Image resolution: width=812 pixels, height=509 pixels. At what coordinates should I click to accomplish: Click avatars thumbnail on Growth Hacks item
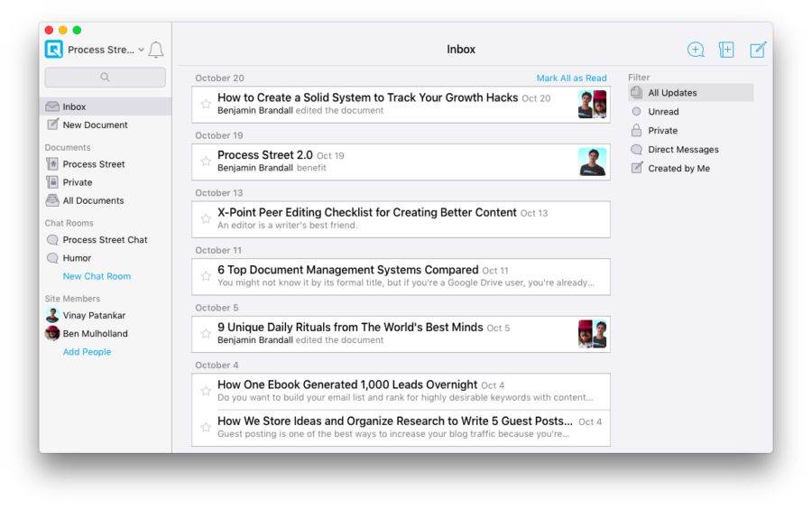click(x=593, y=105)
